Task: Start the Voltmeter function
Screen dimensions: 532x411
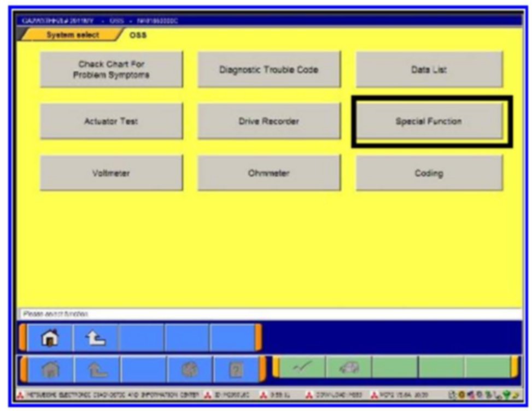Action: click(x=111, y=173)
